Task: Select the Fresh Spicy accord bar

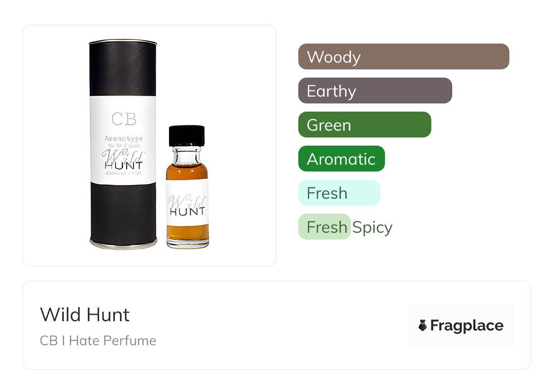Action: click(x=324, y=227)
